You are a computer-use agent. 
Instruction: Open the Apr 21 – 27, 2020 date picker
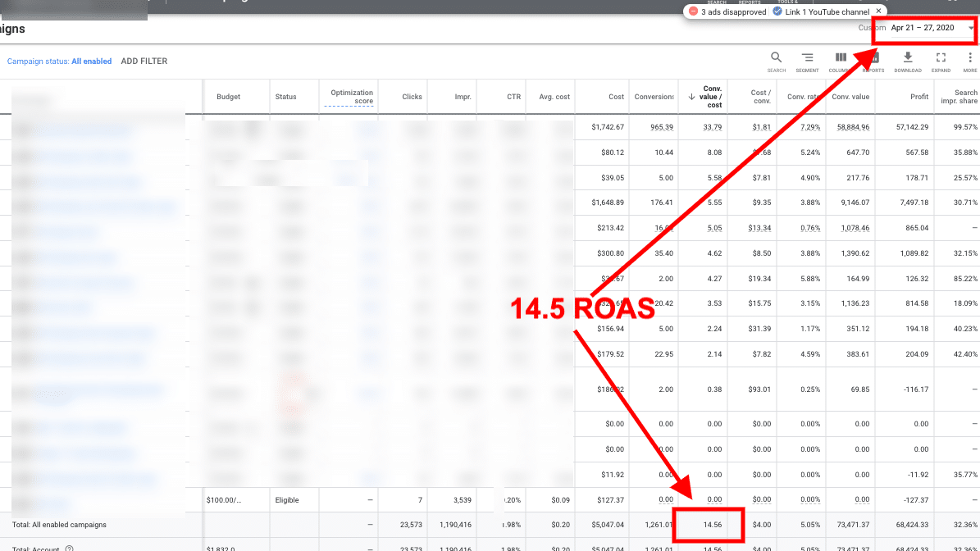point(927,28)
